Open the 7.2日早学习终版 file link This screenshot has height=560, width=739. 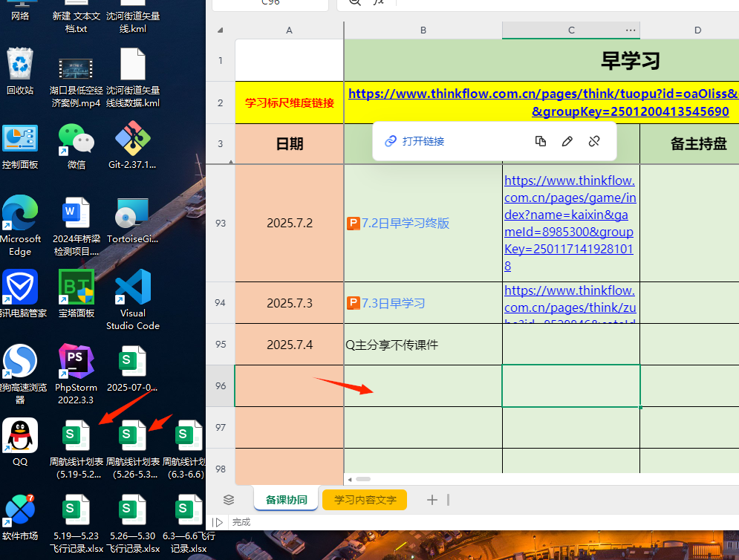click(x=405, y=223)
